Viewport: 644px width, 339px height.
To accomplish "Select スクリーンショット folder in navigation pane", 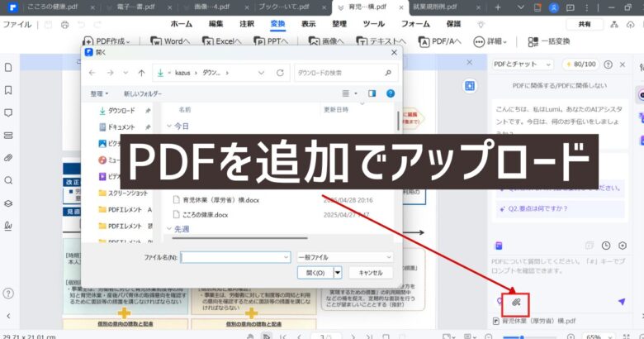I will point(124,193).
